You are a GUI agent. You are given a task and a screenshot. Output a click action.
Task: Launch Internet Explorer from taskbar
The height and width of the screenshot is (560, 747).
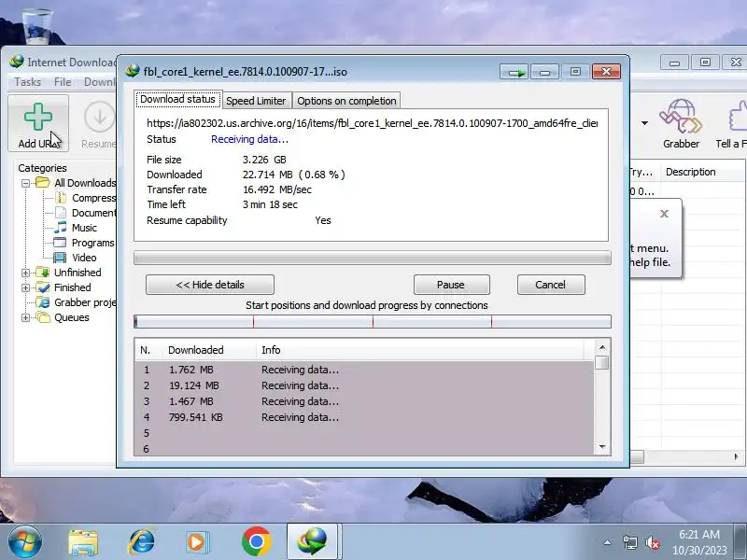142,542
